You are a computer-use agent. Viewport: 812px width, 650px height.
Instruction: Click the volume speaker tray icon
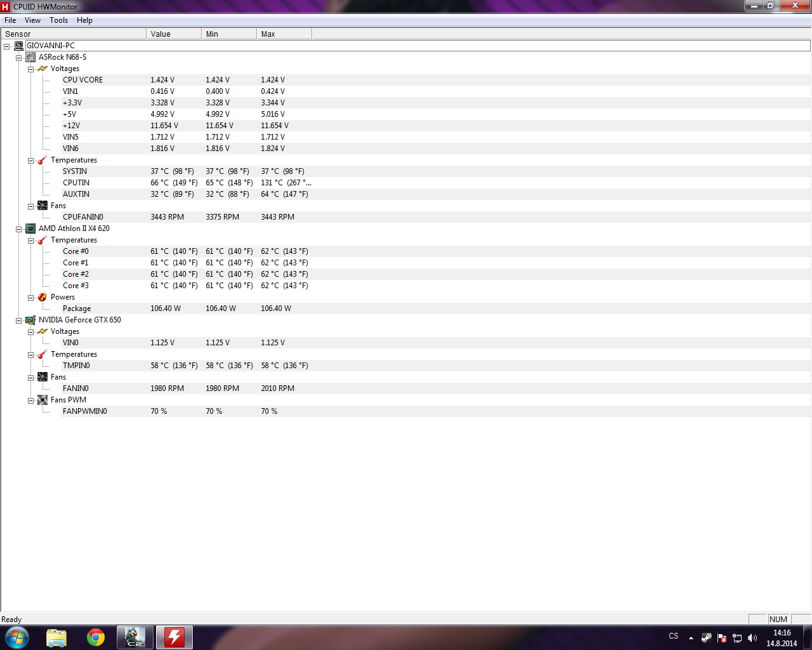coord(752,638)
